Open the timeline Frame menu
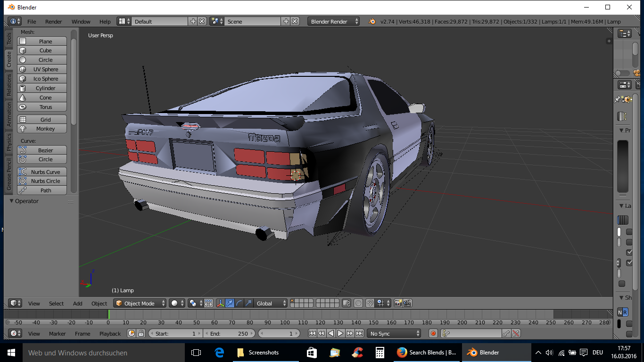Screen dimensions: 644x362 click(x=83, y=334)
